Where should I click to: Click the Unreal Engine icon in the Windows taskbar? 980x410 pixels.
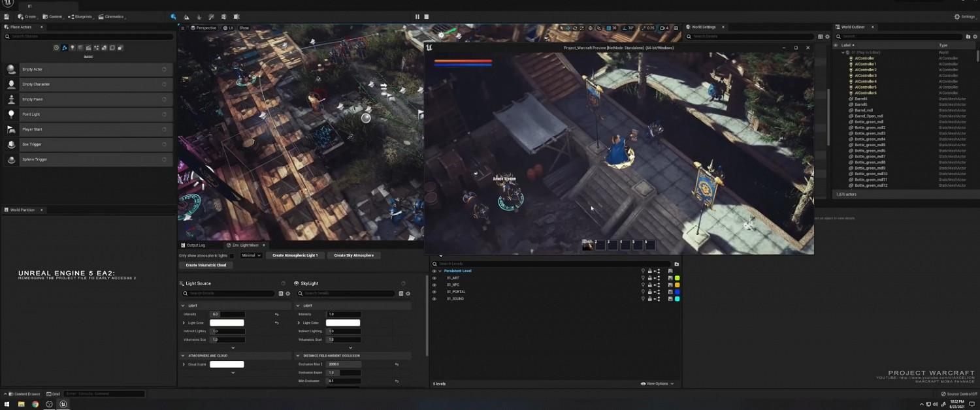[x=63, y=404]
